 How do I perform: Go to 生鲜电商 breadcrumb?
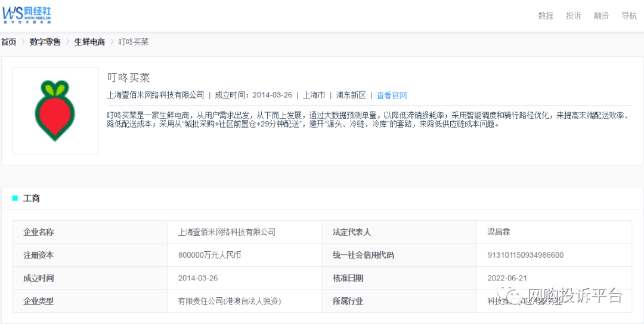click(89, 42)
